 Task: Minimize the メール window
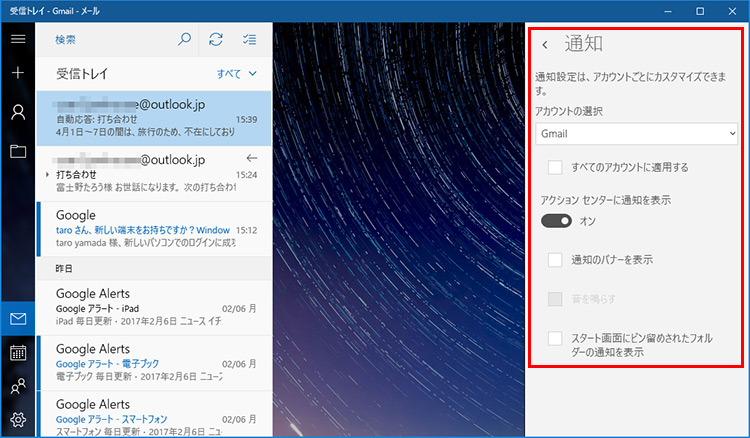(668, 11)
